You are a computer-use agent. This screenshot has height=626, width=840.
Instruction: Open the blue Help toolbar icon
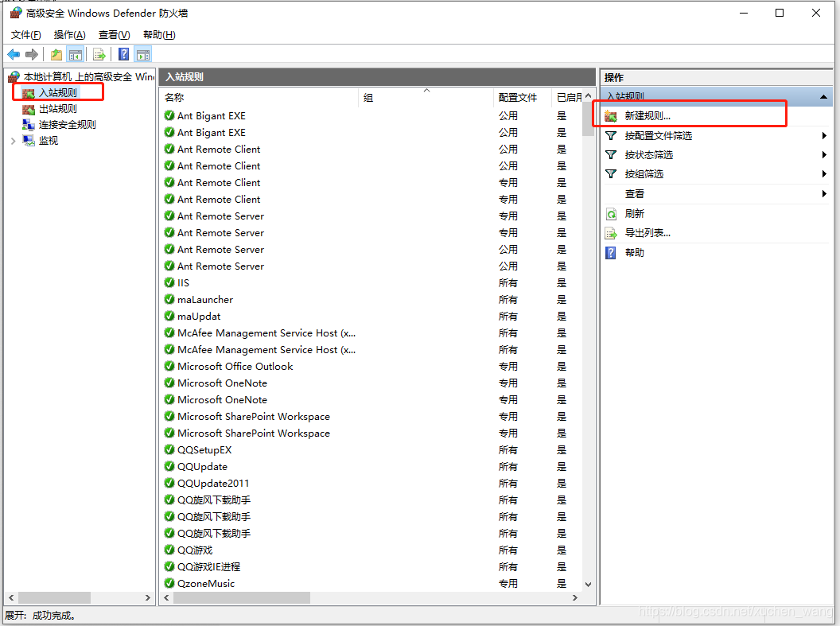coord(124,55)
